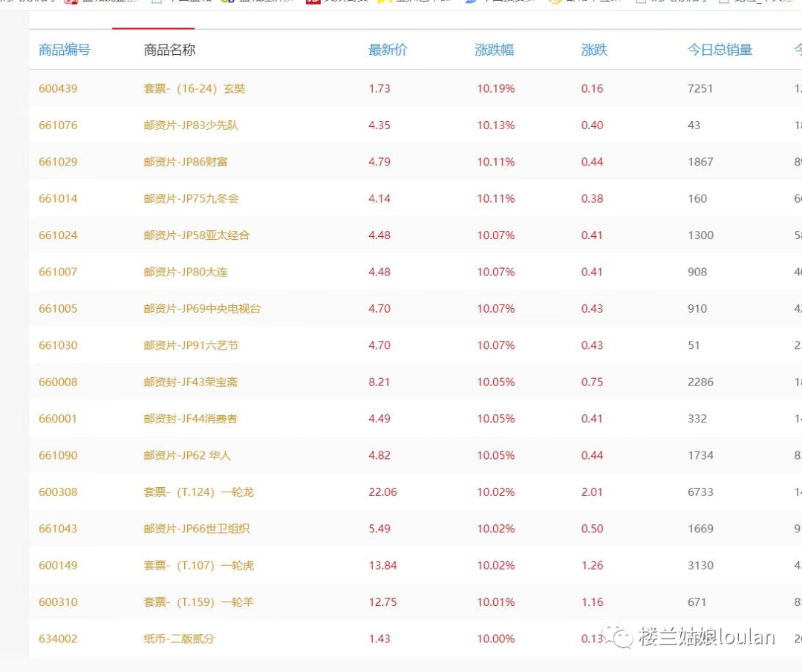
Task: Select sales volume 2286
Action: (700, 382)
